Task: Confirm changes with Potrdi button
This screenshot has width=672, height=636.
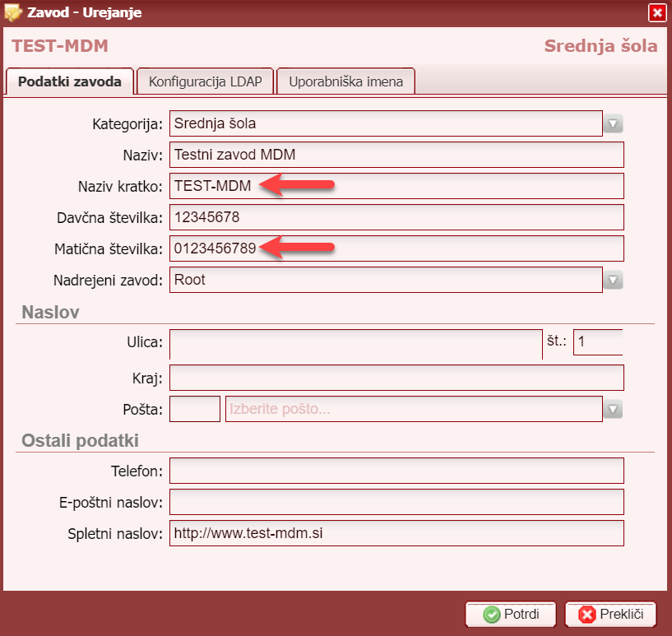Action: click(x=510, y=615)
